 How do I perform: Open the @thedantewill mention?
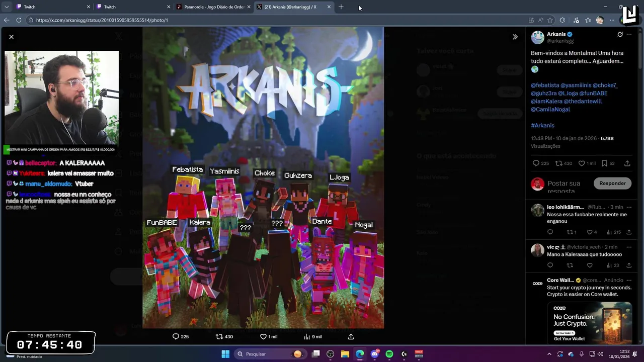click(x=583, y=102)
